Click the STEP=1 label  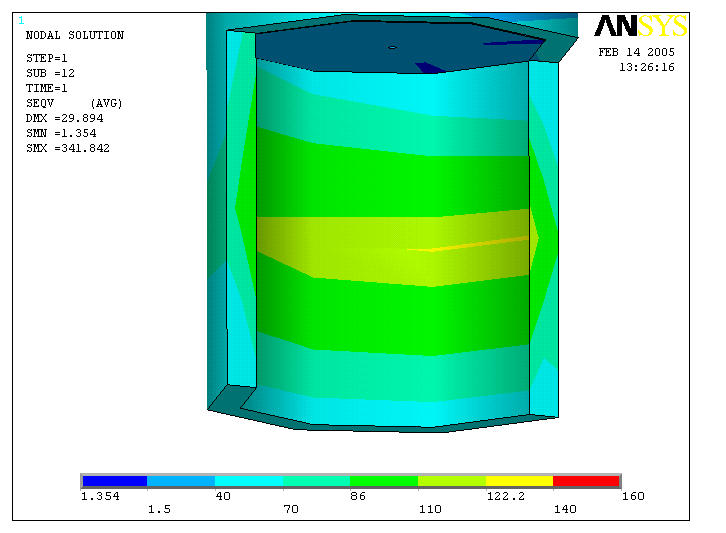click(x=46, y=58)
